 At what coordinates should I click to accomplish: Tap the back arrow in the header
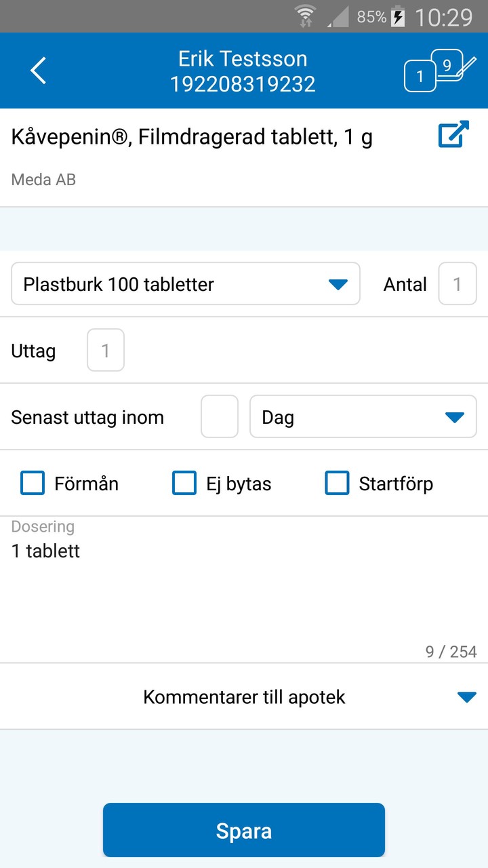pos(38,70)
